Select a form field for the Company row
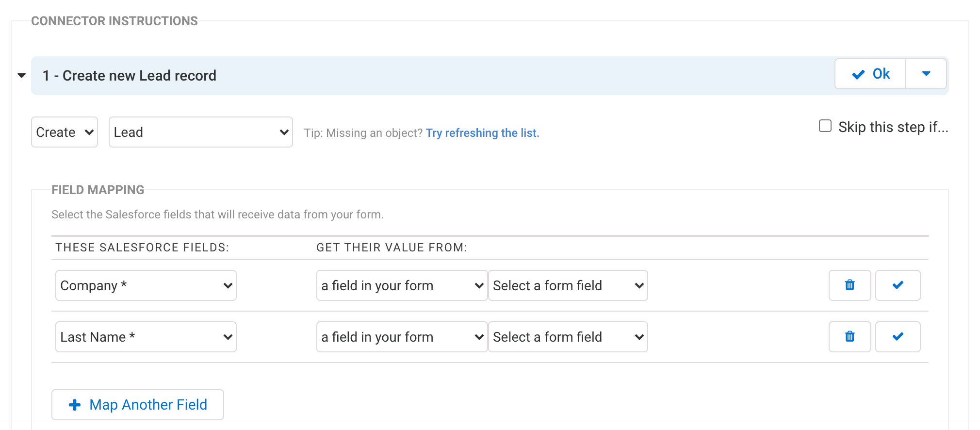 click(x=568, y=285)
